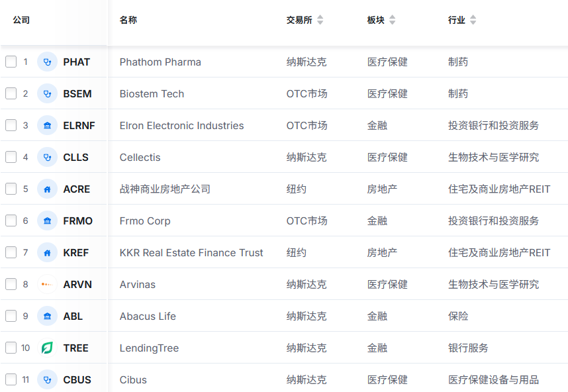Check the TREE row checkbox

[x=11, y=348]
